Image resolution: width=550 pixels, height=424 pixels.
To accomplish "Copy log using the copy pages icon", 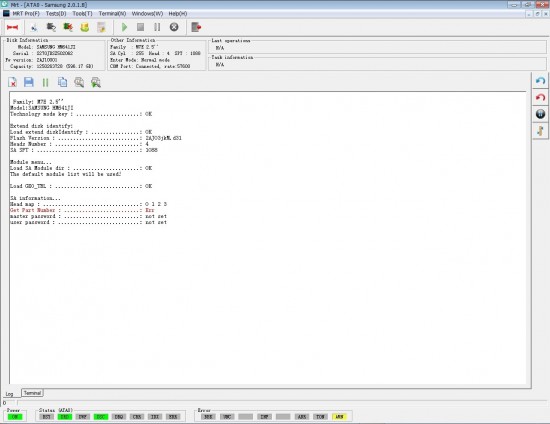I will point(62,82).
